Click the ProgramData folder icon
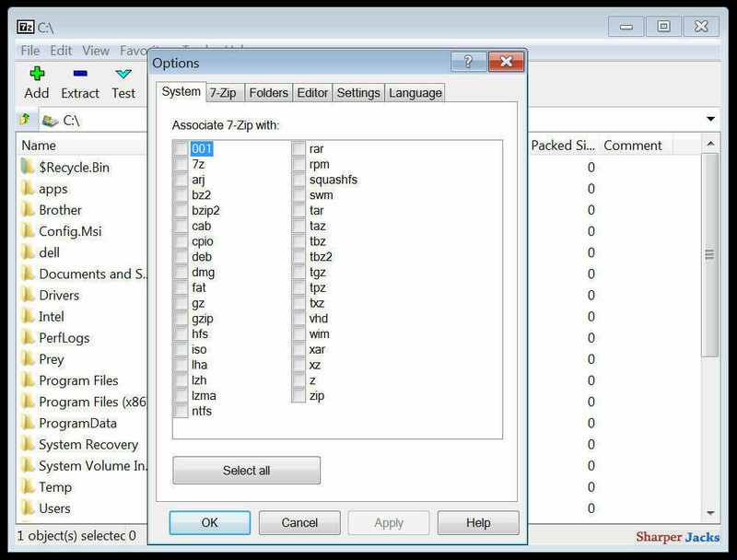 [x=29, y=423]
